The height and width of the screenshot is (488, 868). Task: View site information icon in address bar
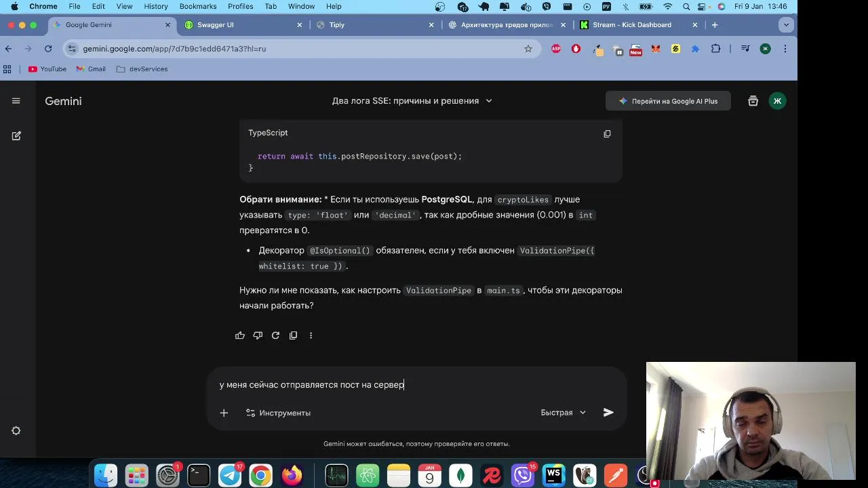pyautogui.click(x=73, y=49)
